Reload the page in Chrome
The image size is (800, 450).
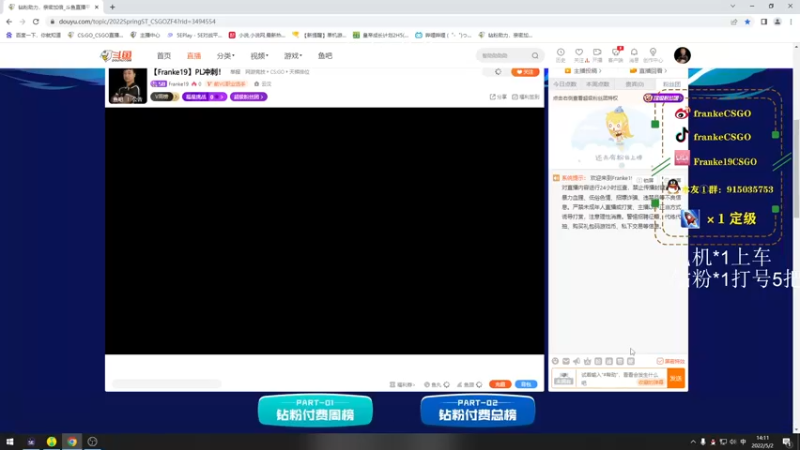(36, 21)
